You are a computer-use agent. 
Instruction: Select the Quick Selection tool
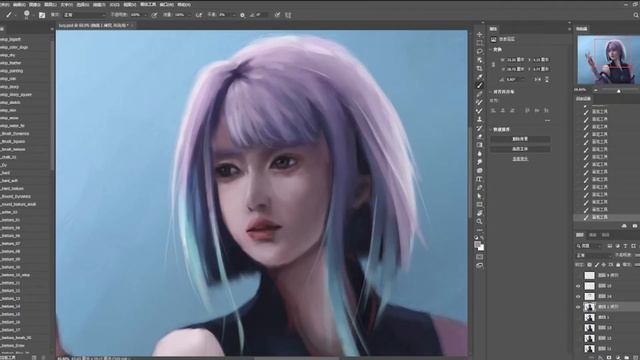(480, 60)
